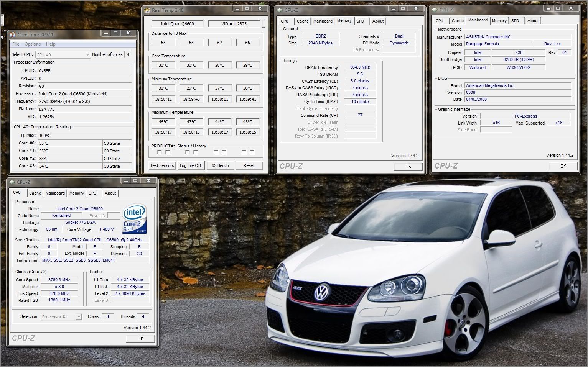Maximize the Core Temp window

tap(115, 33)
